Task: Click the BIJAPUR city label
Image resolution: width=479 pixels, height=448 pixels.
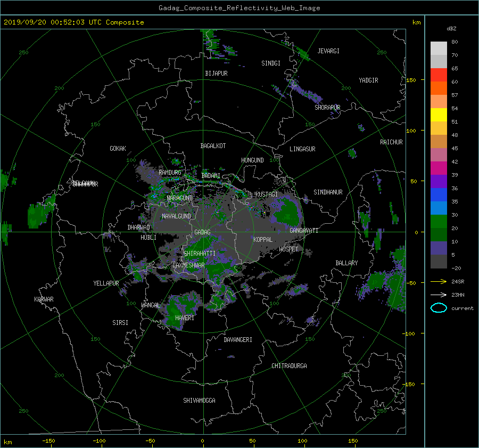Action: coord(216,74)
